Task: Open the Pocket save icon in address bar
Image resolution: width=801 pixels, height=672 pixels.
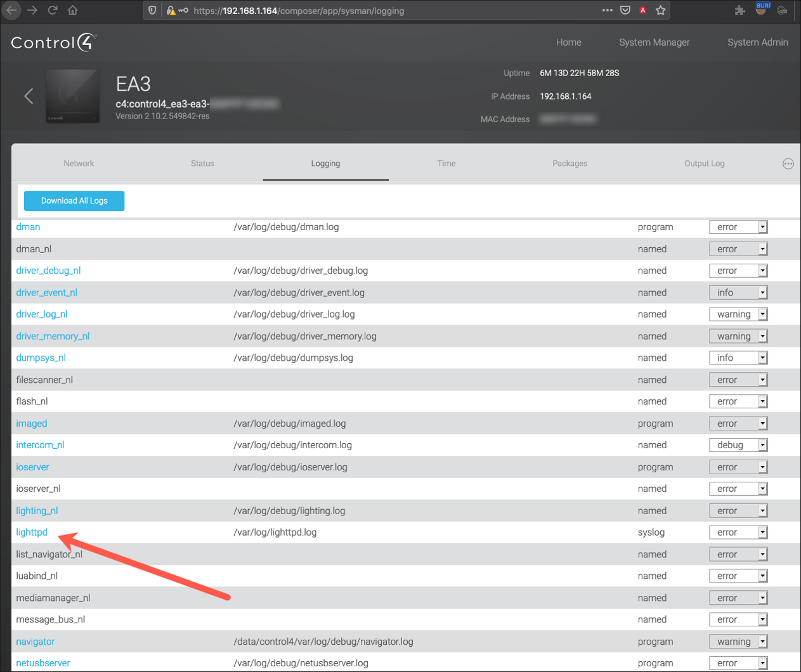Action: (x=625, y=10)
